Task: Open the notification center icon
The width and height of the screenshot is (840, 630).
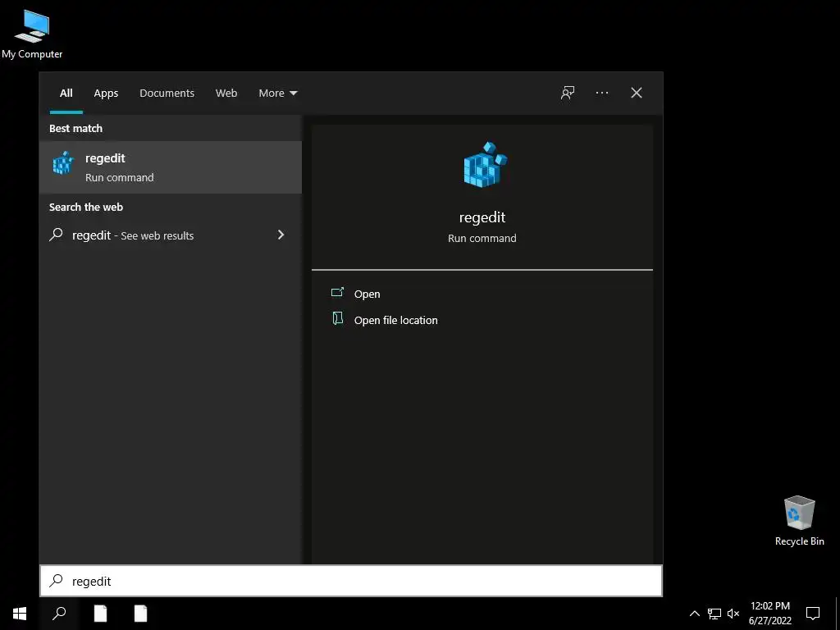Action: (x=813, y=614)
